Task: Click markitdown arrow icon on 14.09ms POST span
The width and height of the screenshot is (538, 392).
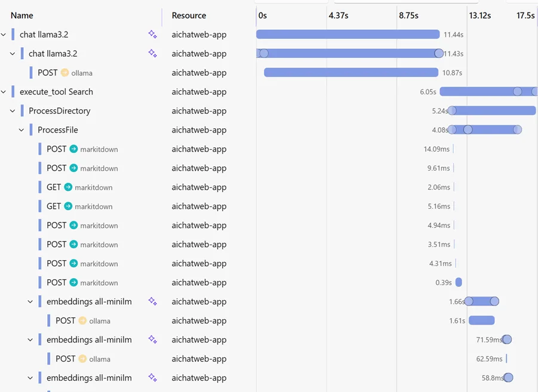Action: pyautogui.click(x=73, y=149)
